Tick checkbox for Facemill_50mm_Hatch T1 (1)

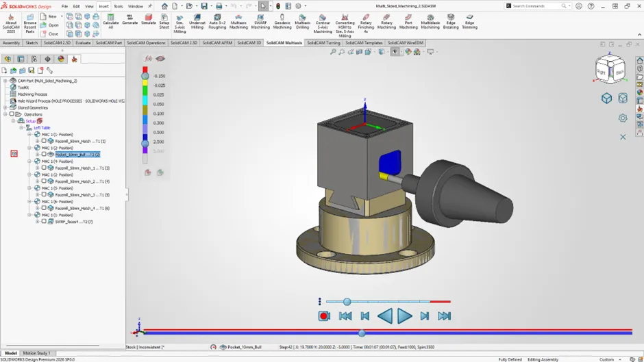44,141
